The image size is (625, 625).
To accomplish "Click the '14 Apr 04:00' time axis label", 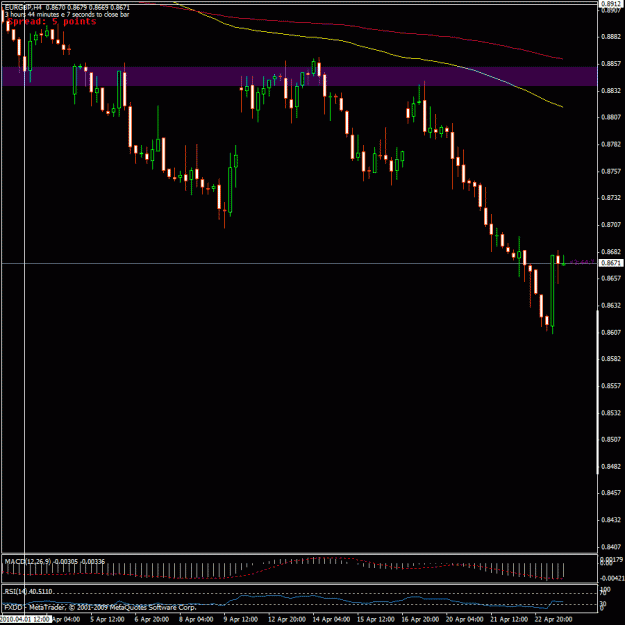I will 331,619.
